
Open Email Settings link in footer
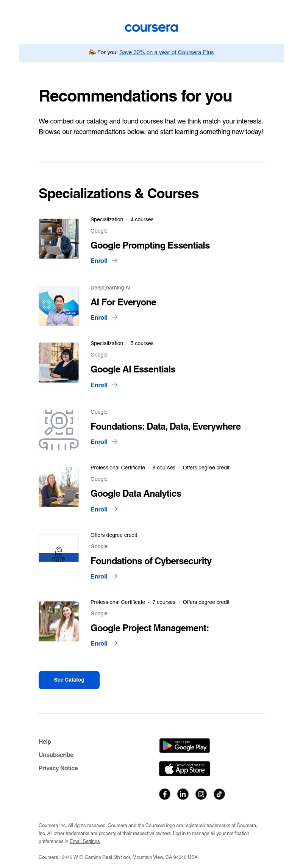pyautogui.click(x=84, y=841)
